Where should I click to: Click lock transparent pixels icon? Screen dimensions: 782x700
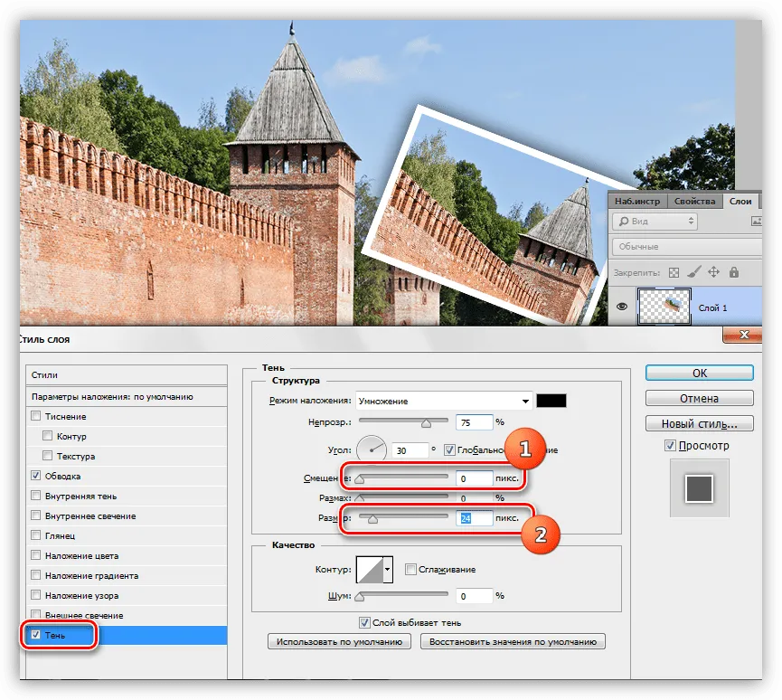tap(674, 272)
